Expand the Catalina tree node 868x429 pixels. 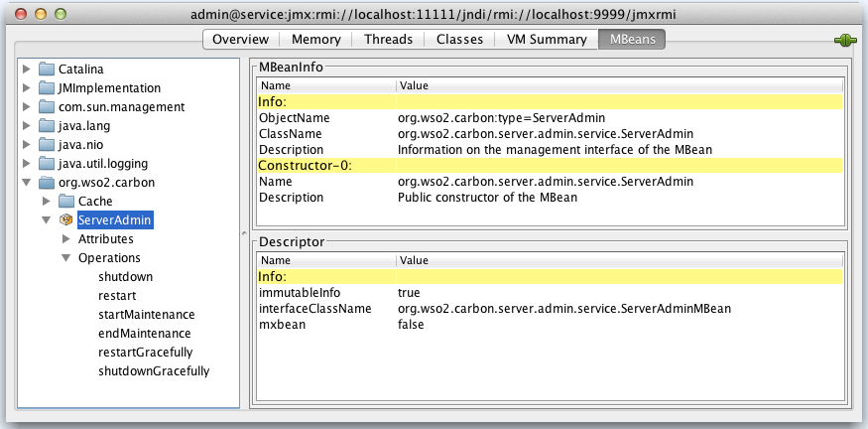coord(27,70)
